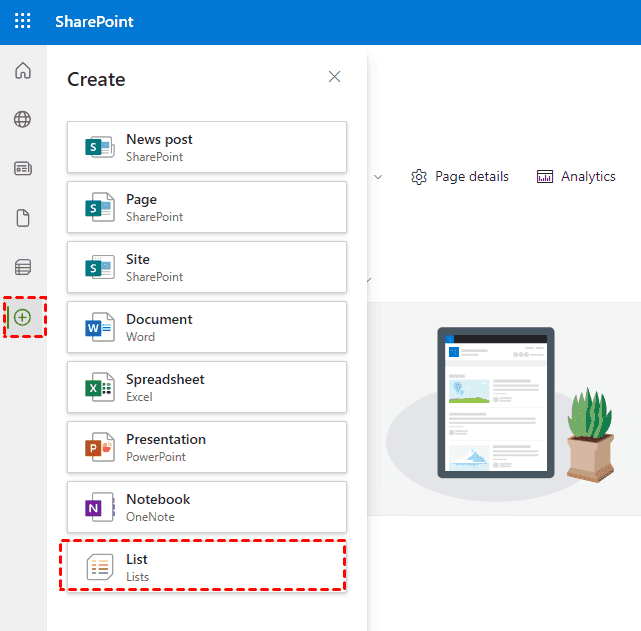Create a Word Document
This screenshot has width=641, height=631.
click(207, 327)
